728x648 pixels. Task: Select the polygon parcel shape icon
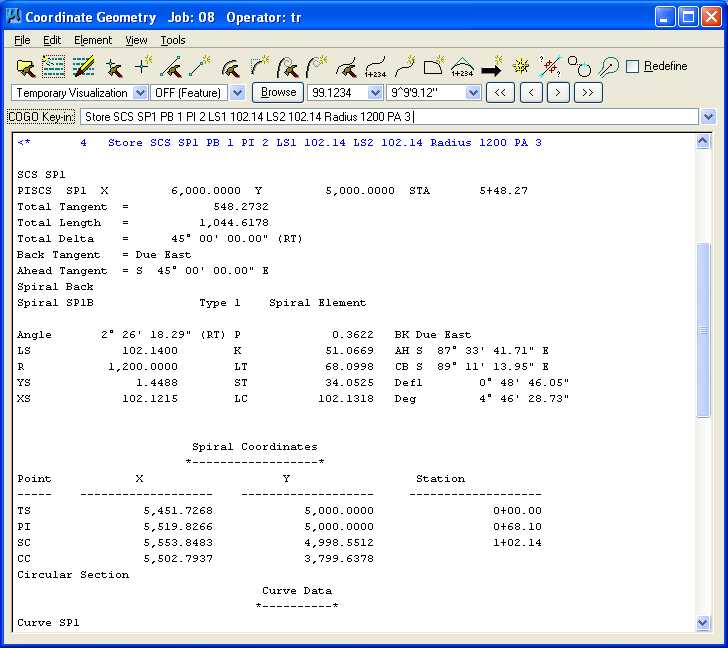(433, 67)
